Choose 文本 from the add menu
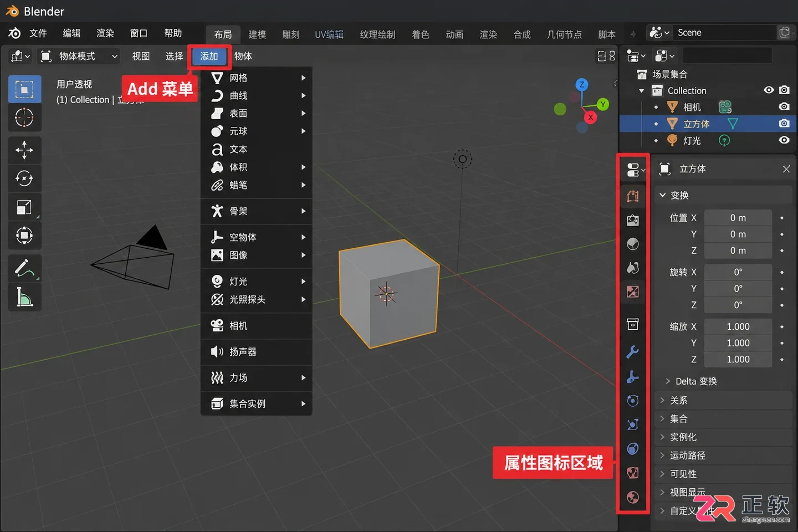The image size is (798, 532). [x=257, y=149]
